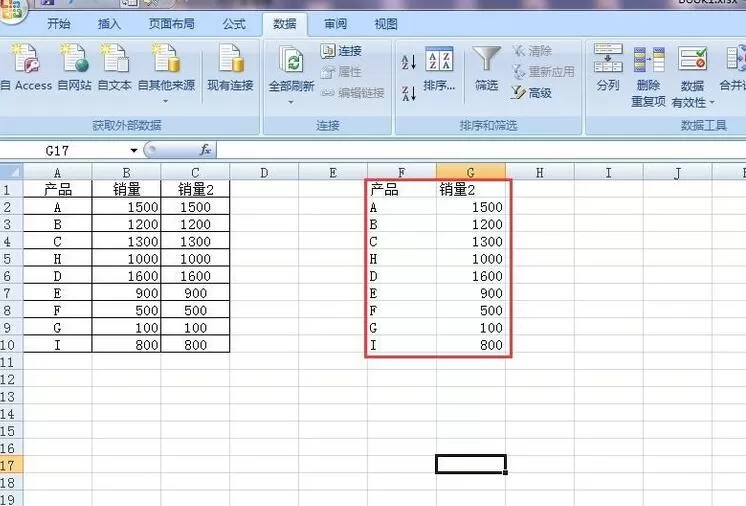Click the 编辑链接 edit links button
Image resolution: width=746 pixels, height=506 pixels.
tap(353, 93)
